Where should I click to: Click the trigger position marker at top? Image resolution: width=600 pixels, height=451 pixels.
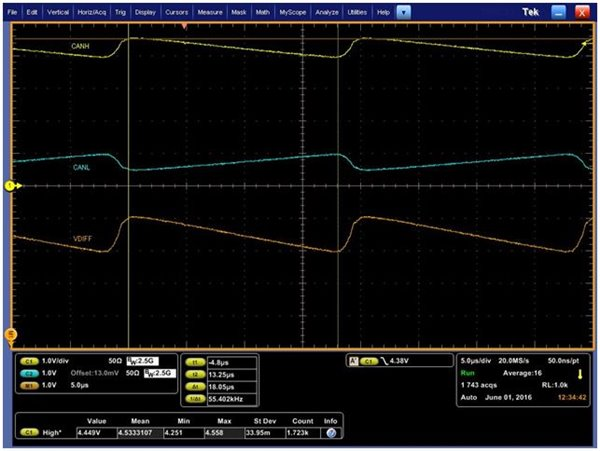[183, 26]
